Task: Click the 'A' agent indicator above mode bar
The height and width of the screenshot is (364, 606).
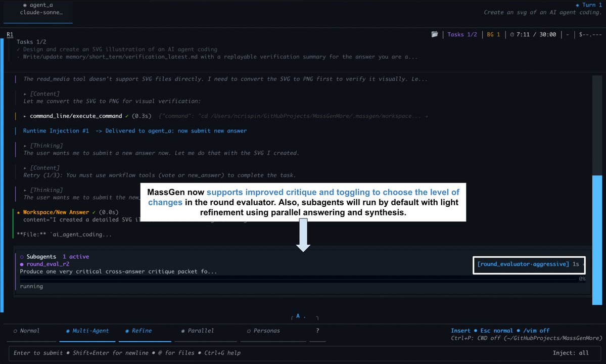Action: pos(298,315)
